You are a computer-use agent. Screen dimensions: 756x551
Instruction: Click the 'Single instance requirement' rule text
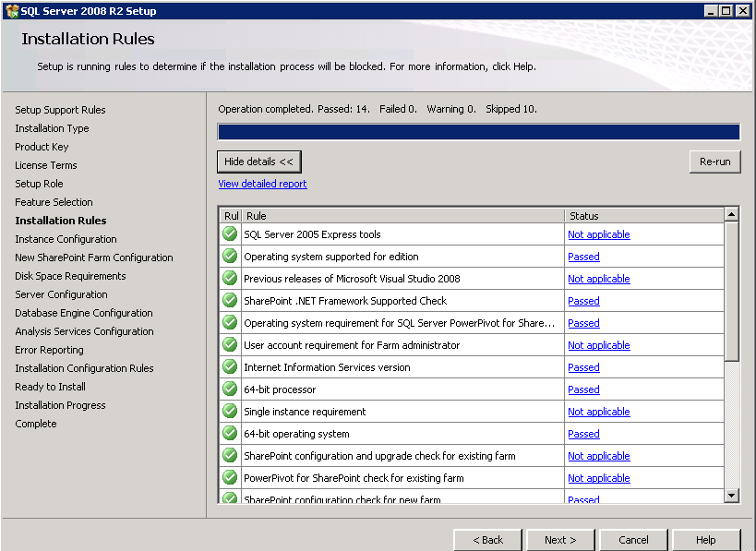click(305, 412)
